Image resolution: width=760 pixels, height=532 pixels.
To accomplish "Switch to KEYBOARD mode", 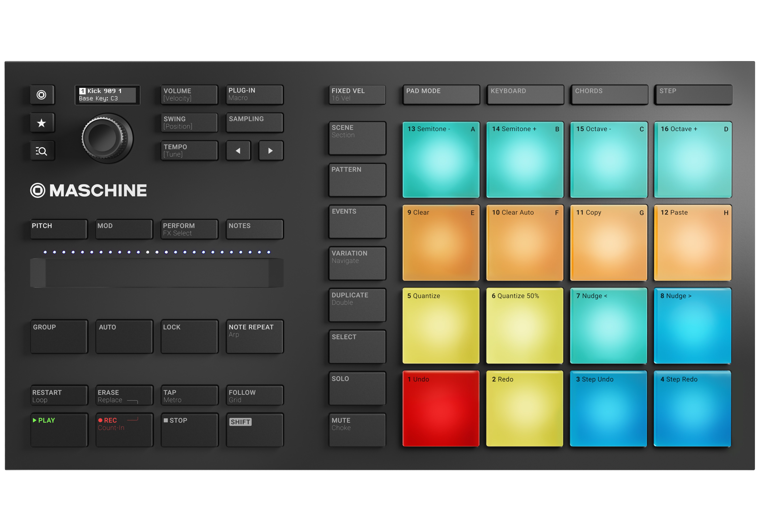I will [x=526, y=95].
